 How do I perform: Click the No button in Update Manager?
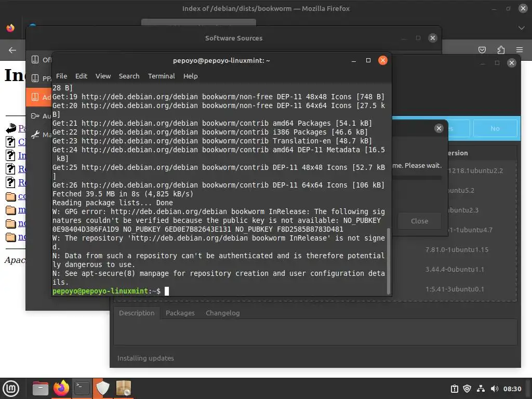(x=495, y=128)
